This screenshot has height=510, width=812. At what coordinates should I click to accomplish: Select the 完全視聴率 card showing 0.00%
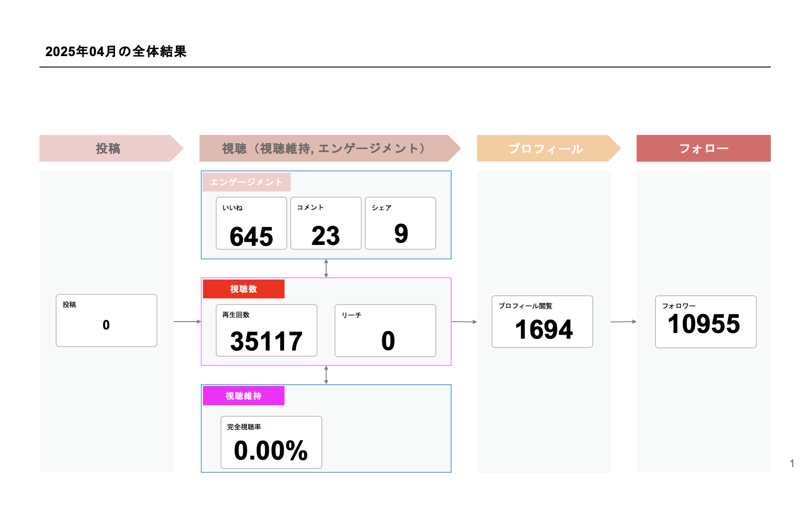click(x=271, y=442)
